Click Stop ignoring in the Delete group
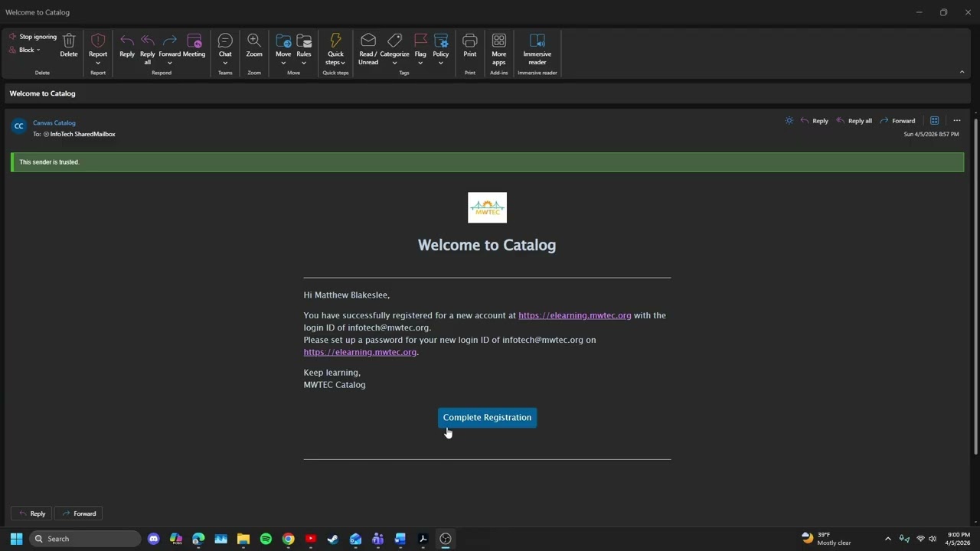Screen dimensions: 980x551 click(x=33, y=37)
